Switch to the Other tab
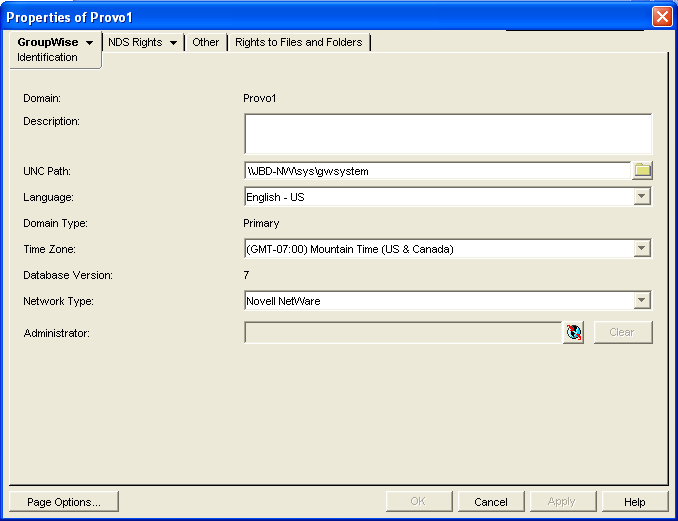 [x=205, y=42]
